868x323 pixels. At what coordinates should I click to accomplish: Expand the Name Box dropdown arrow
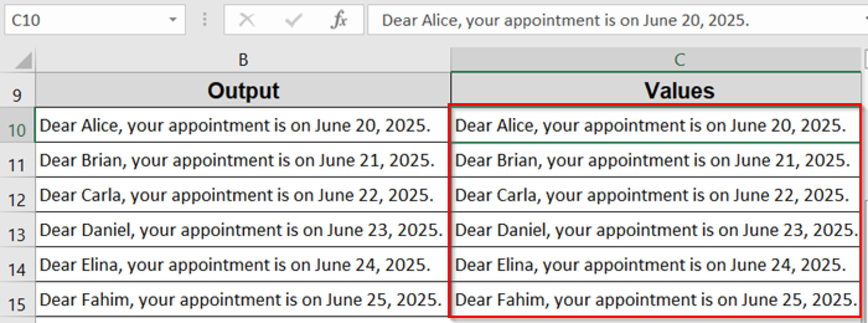pos(172,20)
